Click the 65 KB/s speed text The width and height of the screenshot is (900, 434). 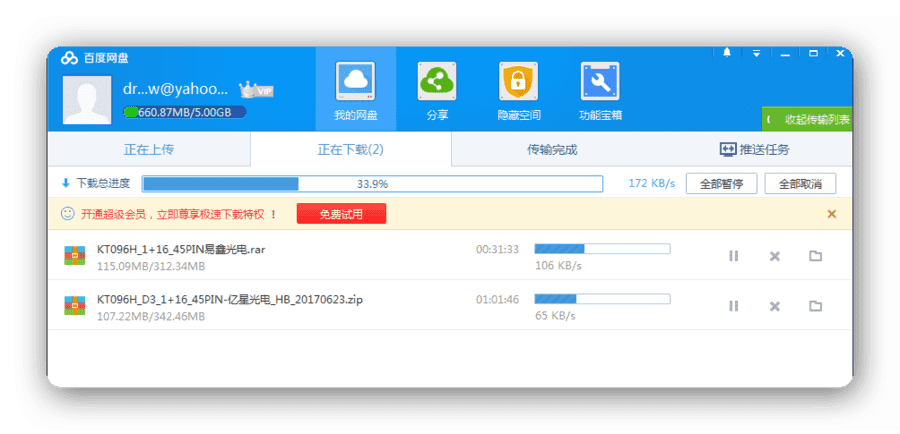click(x=555, y=316)
